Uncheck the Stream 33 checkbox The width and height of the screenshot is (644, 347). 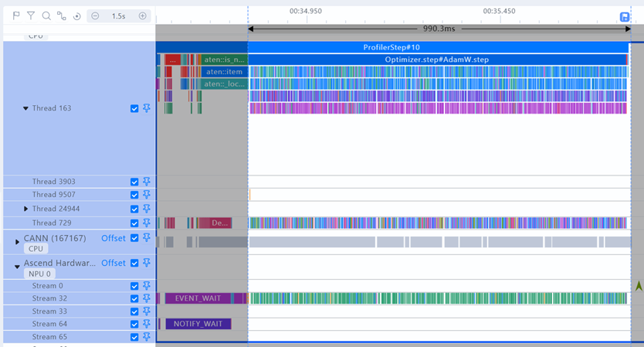pos(134,311)
